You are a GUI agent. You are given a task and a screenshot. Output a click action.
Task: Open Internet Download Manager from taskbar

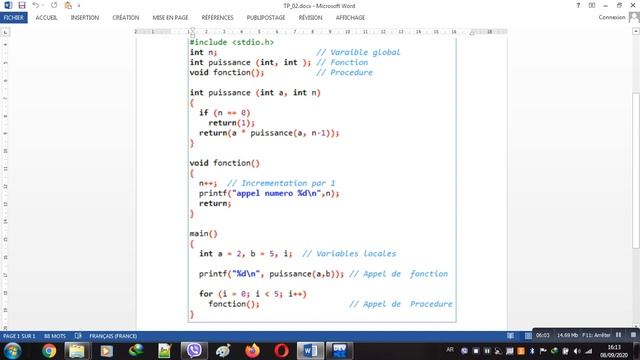pyautogui.click(x=136, y=351)
